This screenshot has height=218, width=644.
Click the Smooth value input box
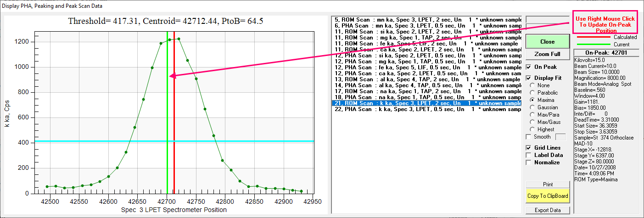pyautogui.click(x=562, y=137)
